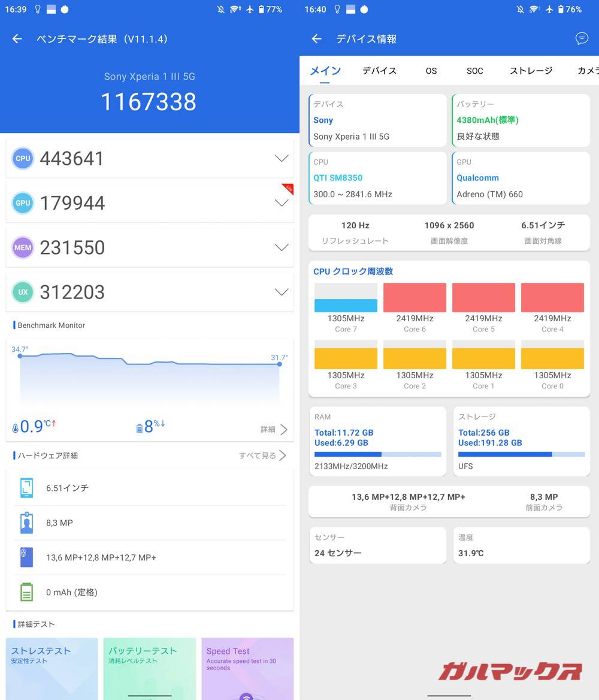599x700 pixels.
Task: Open the comment bubble icon in device info
Action: 582,39
